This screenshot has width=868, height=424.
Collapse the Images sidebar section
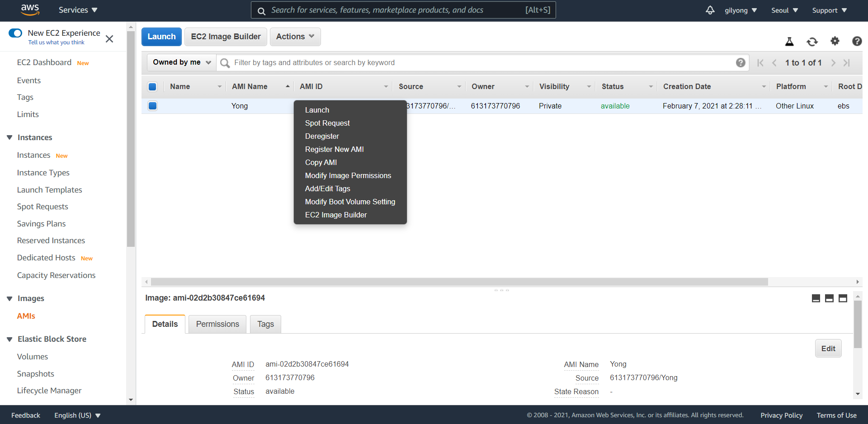[x=9, y=298]
